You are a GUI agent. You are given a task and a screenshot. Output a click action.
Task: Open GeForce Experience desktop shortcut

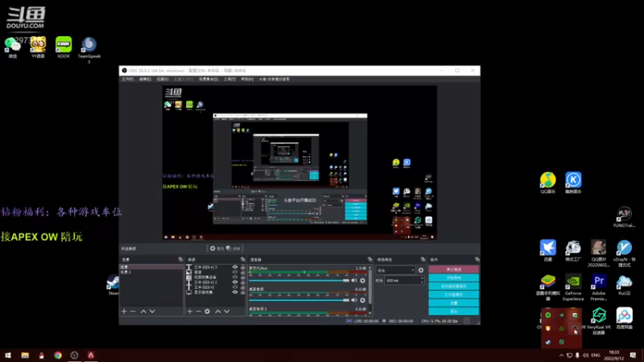coord(573,288)
